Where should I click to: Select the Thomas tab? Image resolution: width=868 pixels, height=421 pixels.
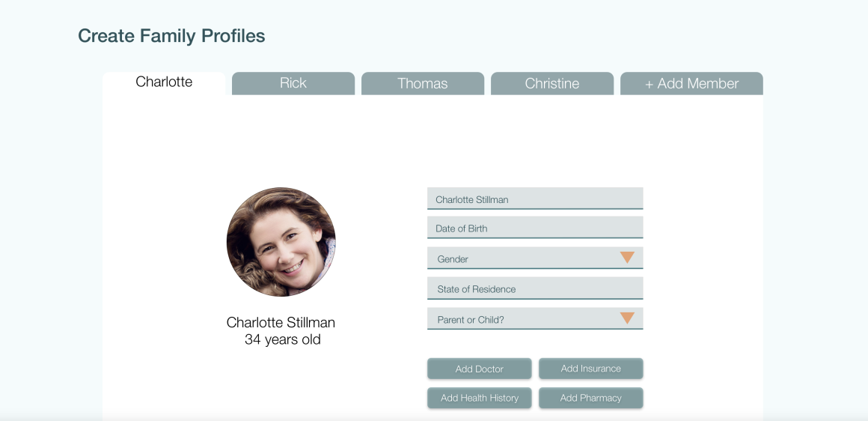point(423,83)
